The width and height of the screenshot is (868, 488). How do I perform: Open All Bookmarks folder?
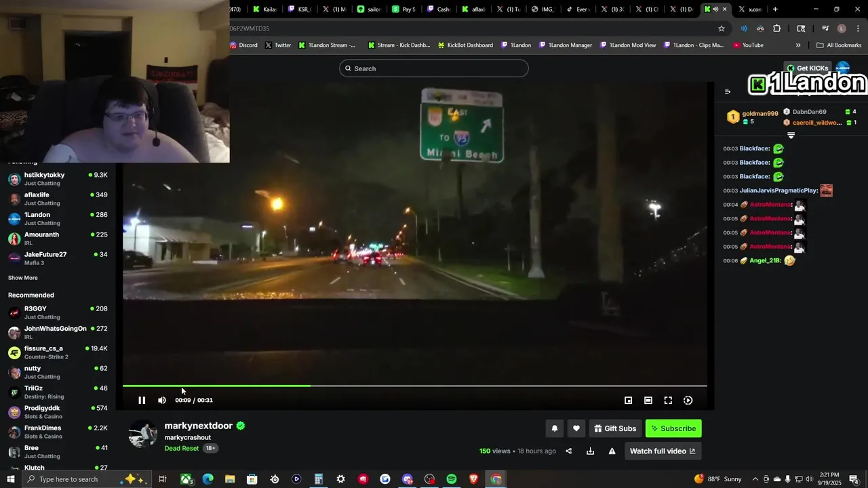pyautogui.click(x=839, y=45)
